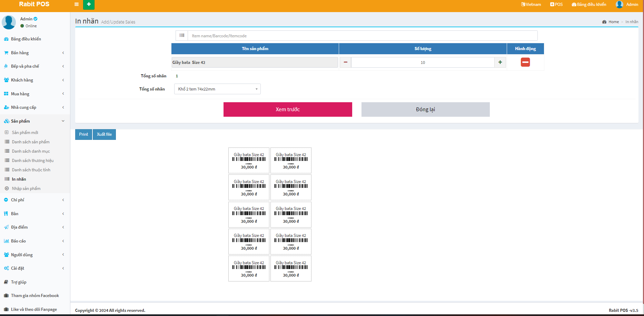Image resolution: width=644 pixels, height=316 pixels.
Task: Click the Nhà cung cấp supplier icon
Action: 6,107
